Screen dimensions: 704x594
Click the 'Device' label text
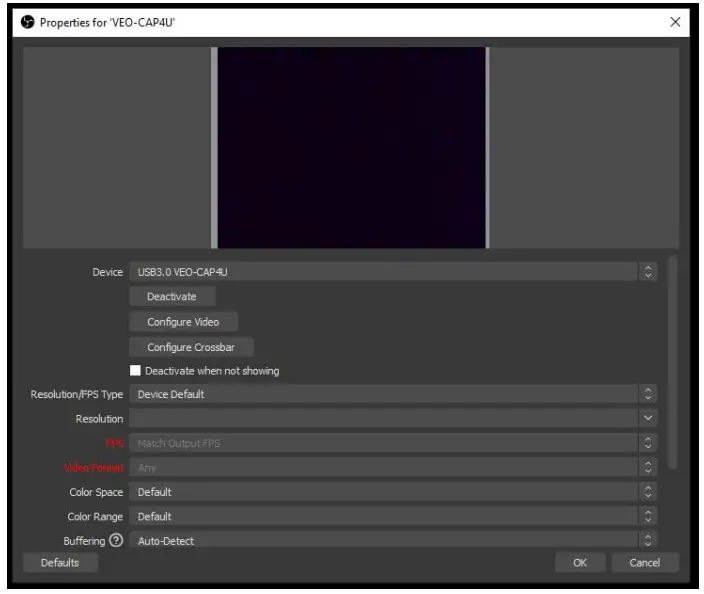pyautogui.click(x=108, y=272)
